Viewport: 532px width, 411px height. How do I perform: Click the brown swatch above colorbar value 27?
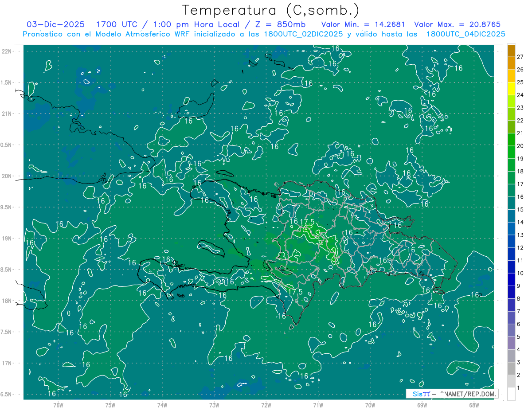[x=511, y=51]
